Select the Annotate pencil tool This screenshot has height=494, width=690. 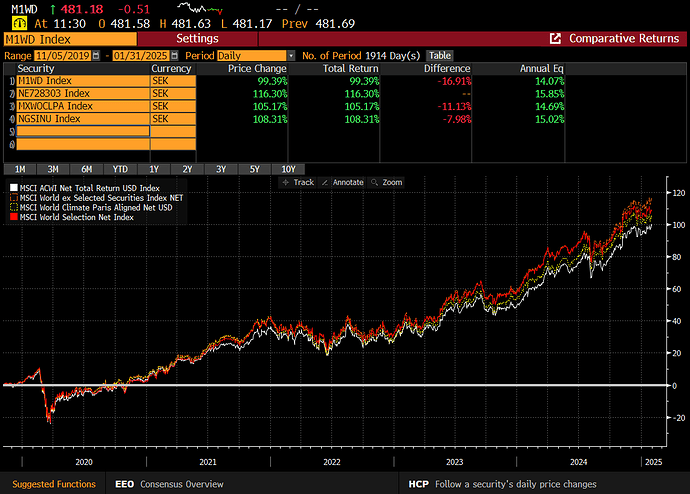[342, 182]
